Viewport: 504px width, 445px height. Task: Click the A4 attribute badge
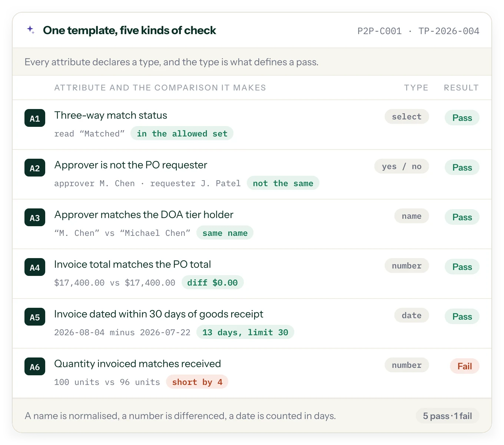coord(35,267)
